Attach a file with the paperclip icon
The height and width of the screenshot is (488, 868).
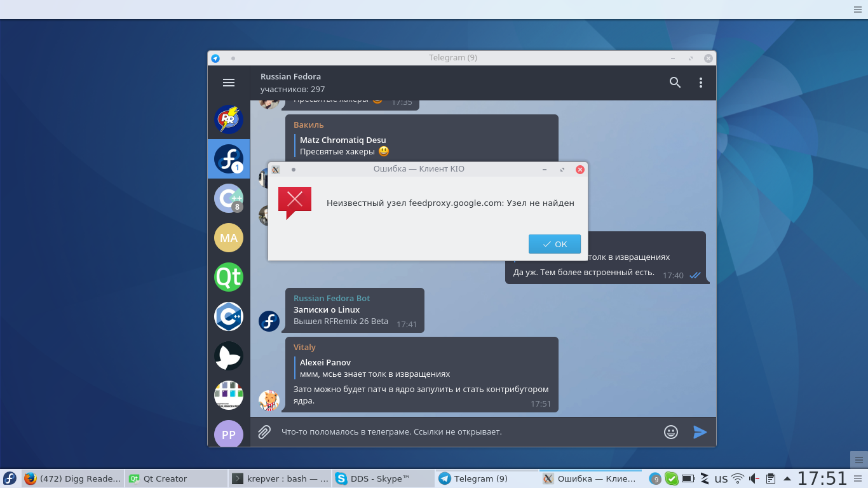[264, 432]
